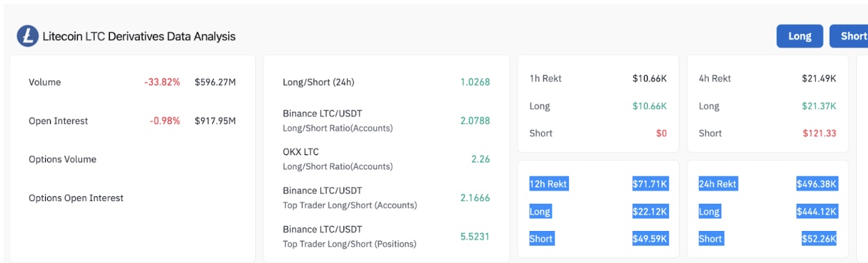Click the Litecoin logo icon

(x=28, y=36)
